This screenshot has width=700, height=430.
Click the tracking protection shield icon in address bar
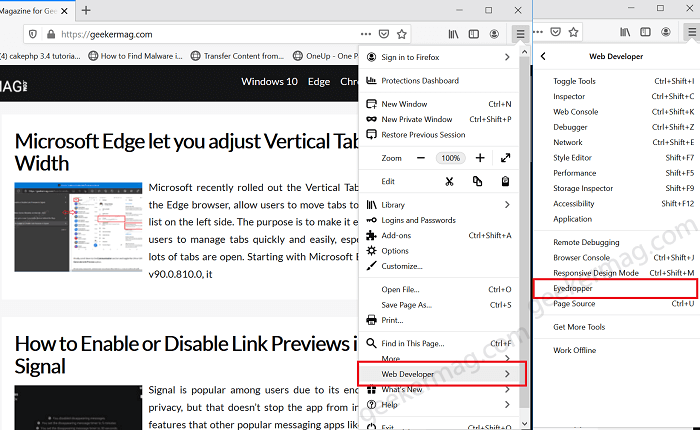[33, 34]
